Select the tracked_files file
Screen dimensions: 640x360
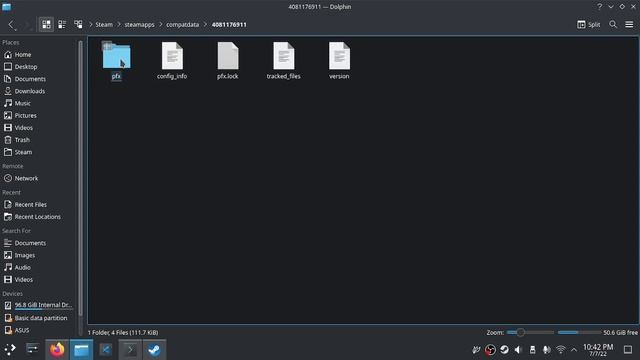[x=283, y=60]
